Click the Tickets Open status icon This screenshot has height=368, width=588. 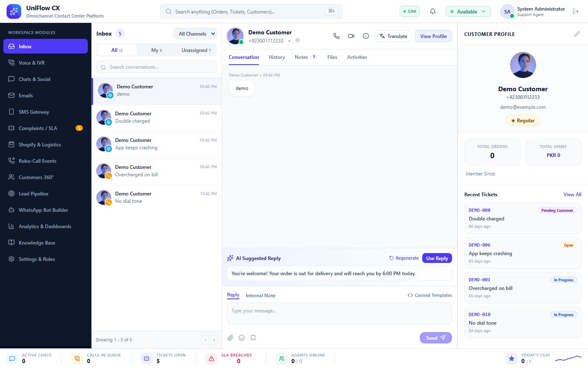tap(147, 359)
